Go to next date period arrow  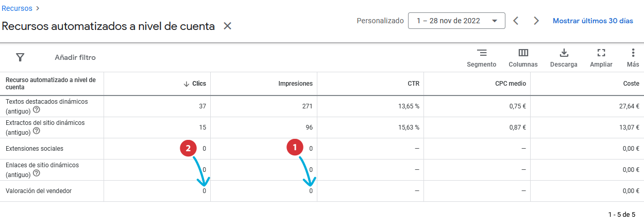coord(536,21)
